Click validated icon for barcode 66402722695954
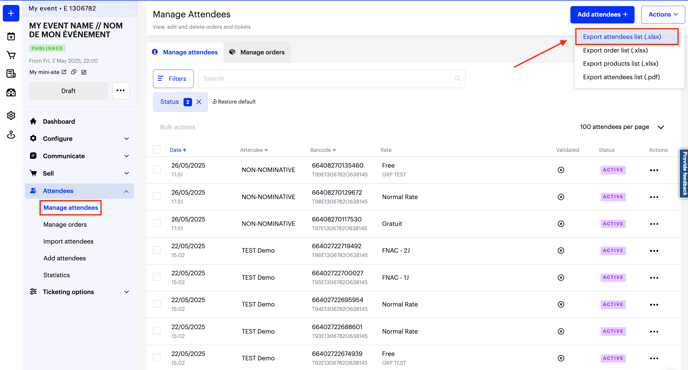 (x=561, y=304)
